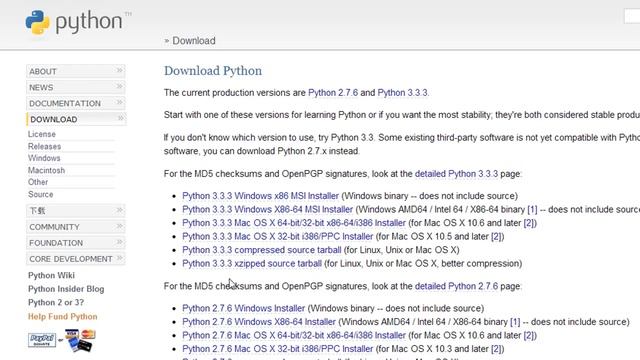Click the PayPal donate button image
This screenshot has height=360, width=640.
[x=42, y=340]
